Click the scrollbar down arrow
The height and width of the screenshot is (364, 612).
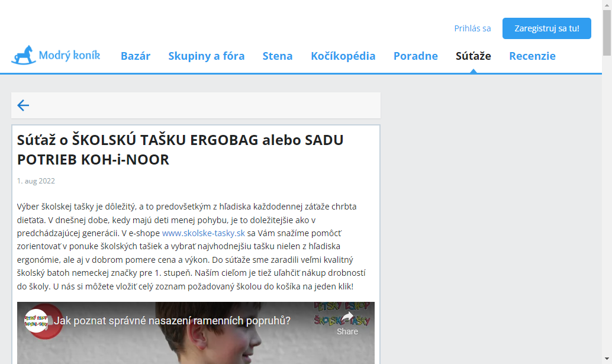pos(607,359)
